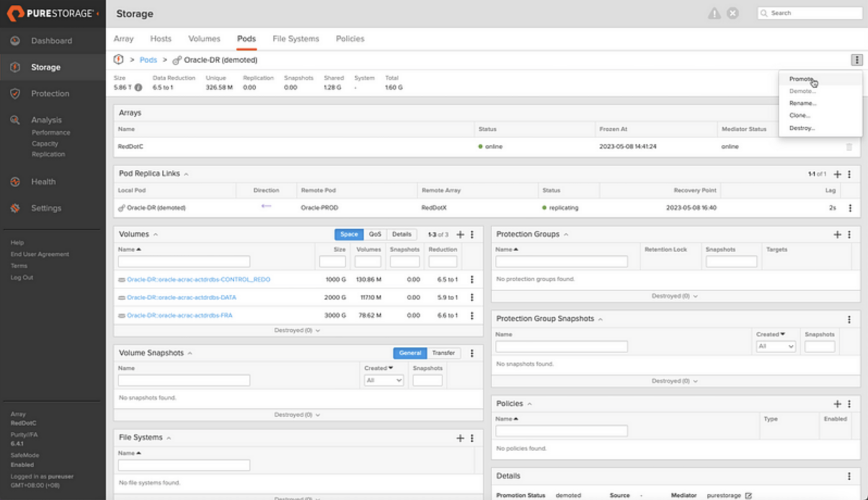
Task: Choose Destroy from the pod menu
Action: pos(802,128)
